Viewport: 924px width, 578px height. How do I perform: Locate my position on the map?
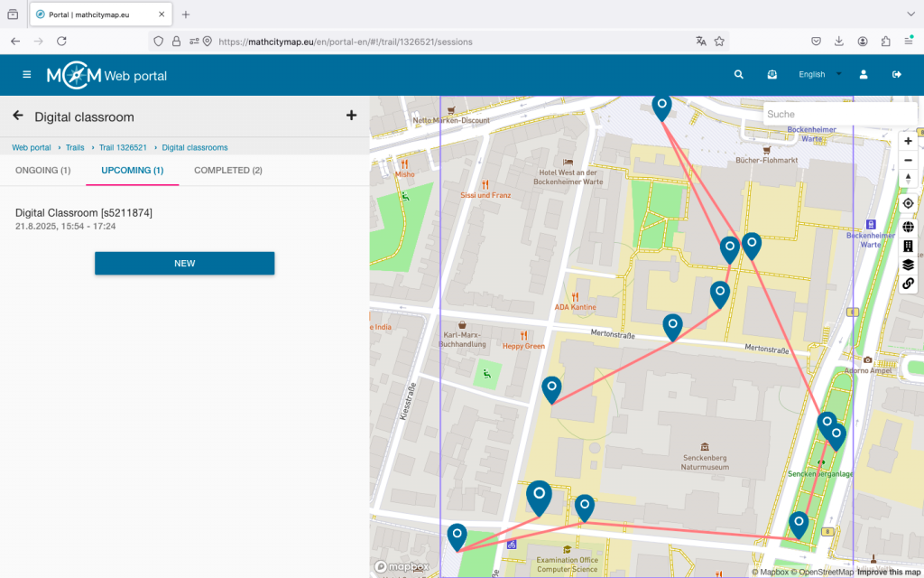[x=908, y=203]
